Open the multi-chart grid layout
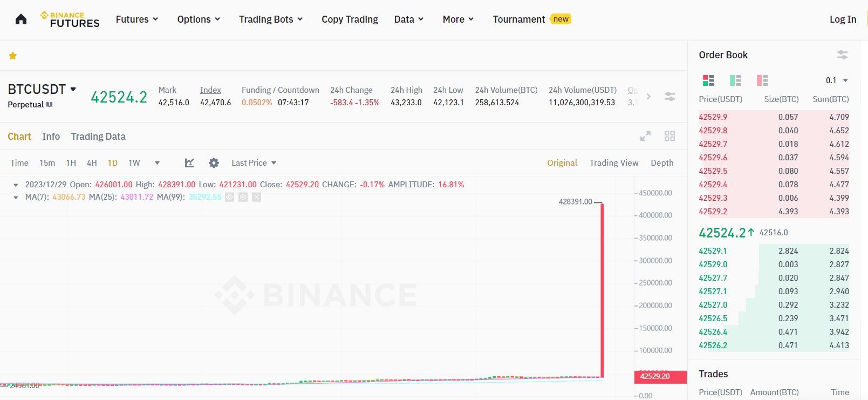The image size is (868, 400). (x=669, y=136)
